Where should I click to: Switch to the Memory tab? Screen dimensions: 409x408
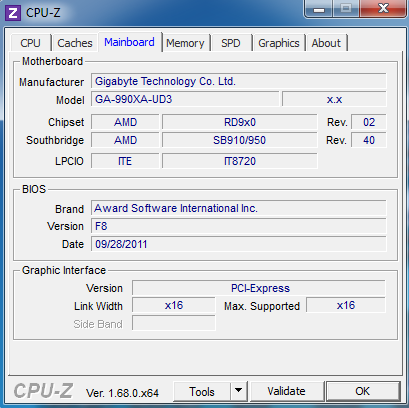click(x=185, y=43)
